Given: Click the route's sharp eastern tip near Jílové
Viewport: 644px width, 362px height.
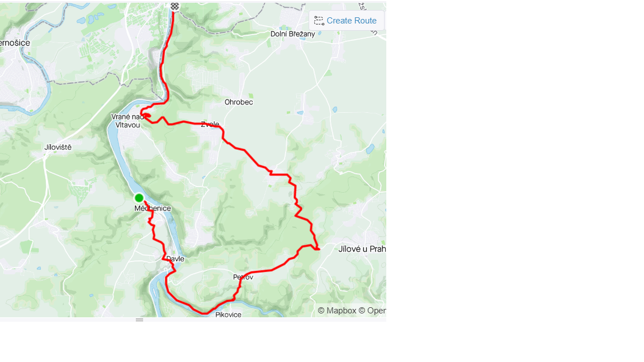Looking at the screenshot, I should pyautogui.click(x=318, y=249).
